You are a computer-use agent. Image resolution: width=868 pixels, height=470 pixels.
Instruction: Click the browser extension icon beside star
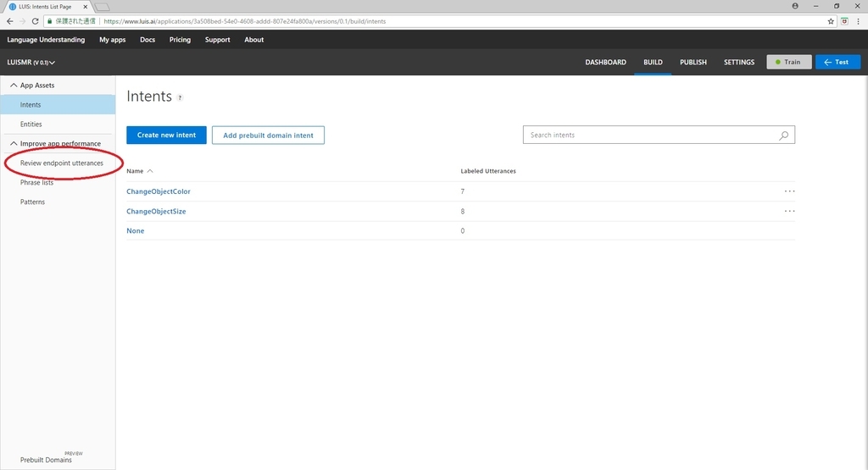click(x=844, y=21)
